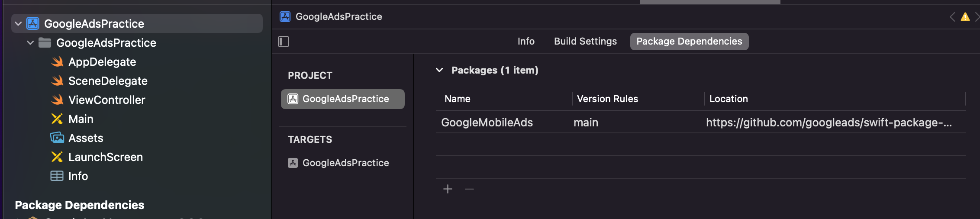
Task: Click the Info plist table icon
Action: coord(57,176)
